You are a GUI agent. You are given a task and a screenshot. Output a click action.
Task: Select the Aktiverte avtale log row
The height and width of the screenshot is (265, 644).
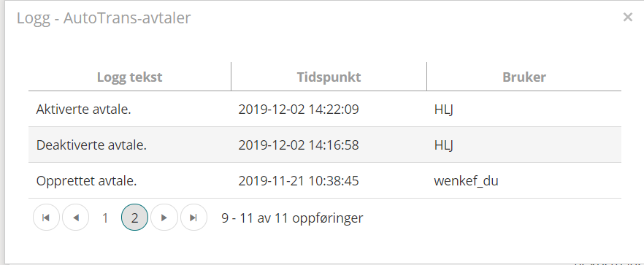tap(325, 110)
